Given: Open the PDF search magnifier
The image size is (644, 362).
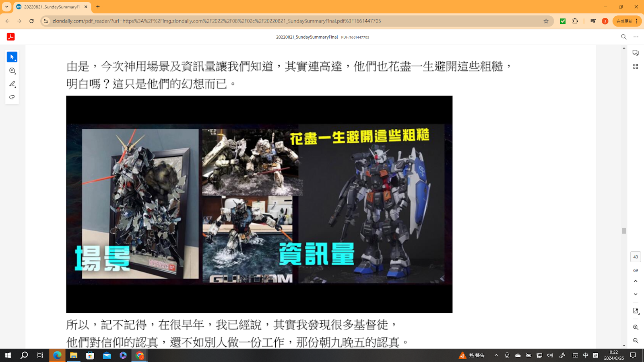Looking at the screenshot, I should (x=623, y=37).
